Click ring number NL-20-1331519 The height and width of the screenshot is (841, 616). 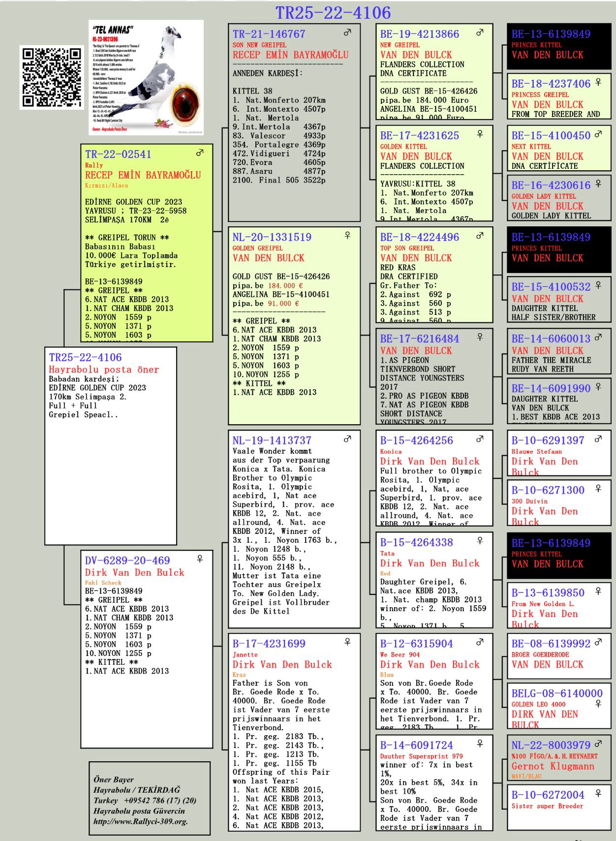pos(272,237)
